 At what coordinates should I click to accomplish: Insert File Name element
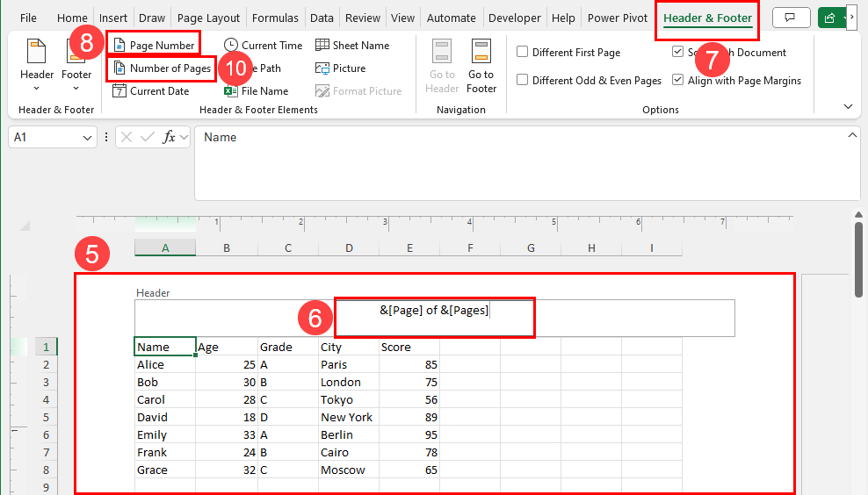click(x=257, y=91)
